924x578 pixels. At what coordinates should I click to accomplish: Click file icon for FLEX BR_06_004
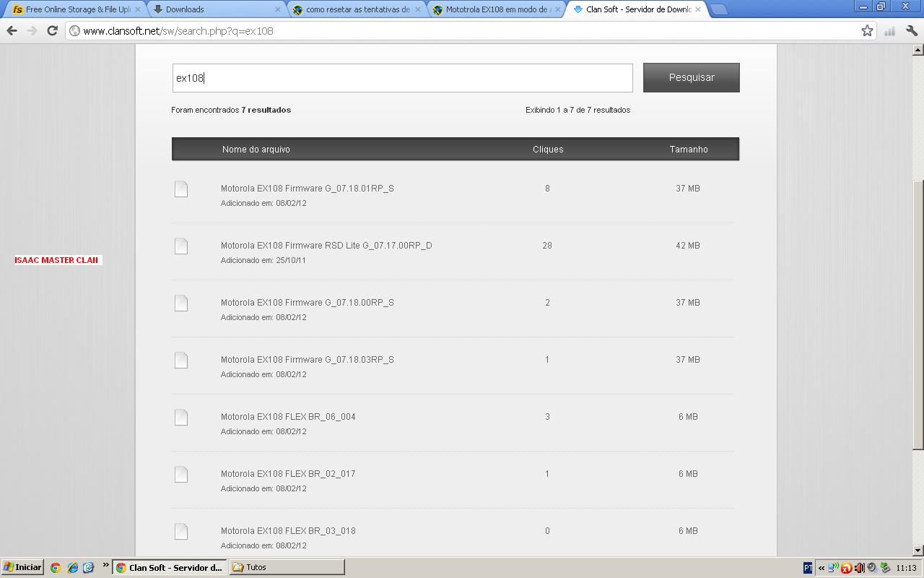click(181, 417)
